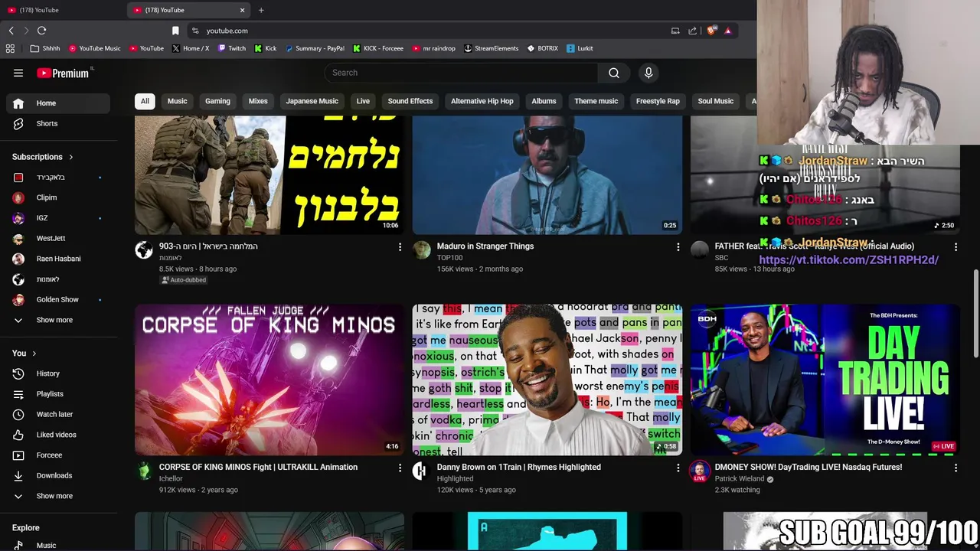Click the Ichellor channel avatar
This screenshot has height=551, width=980.
point(144,471)
